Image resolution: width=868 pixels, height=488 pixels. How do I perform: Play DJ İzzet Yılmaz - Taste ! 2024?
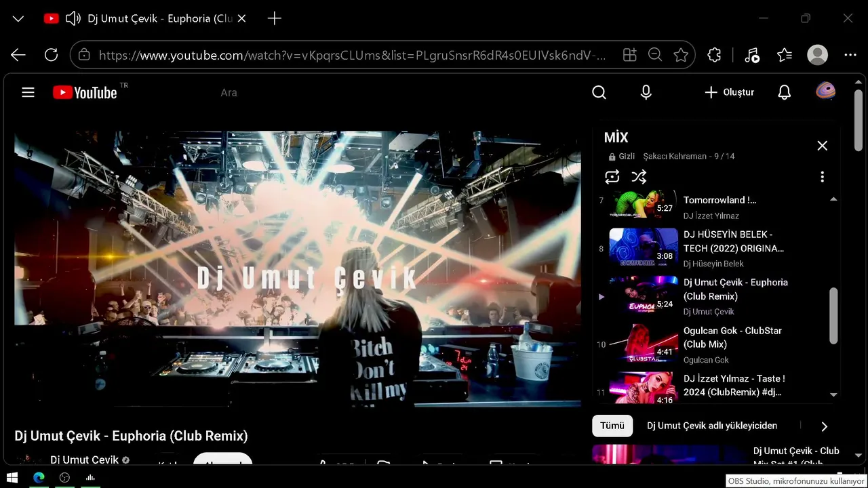click(x=734, y=386)
